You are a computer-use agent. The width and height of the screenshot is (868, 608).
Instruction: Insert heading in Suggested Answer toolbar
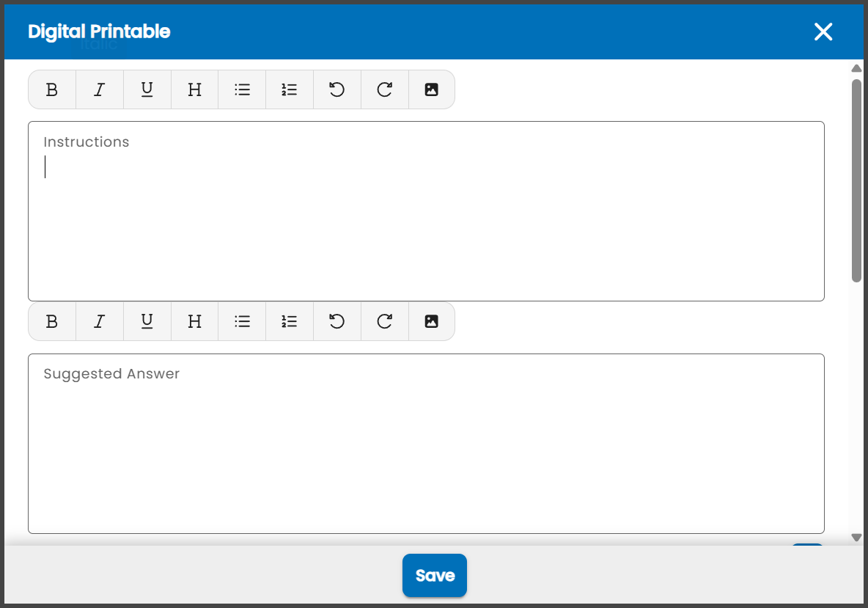tap(195, 322)
